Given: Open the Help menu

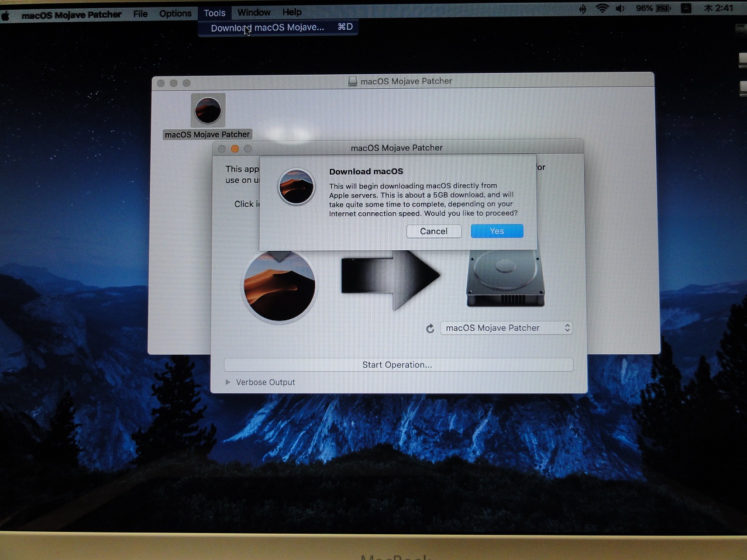Looking at the screenshot, I should point(292,12).
